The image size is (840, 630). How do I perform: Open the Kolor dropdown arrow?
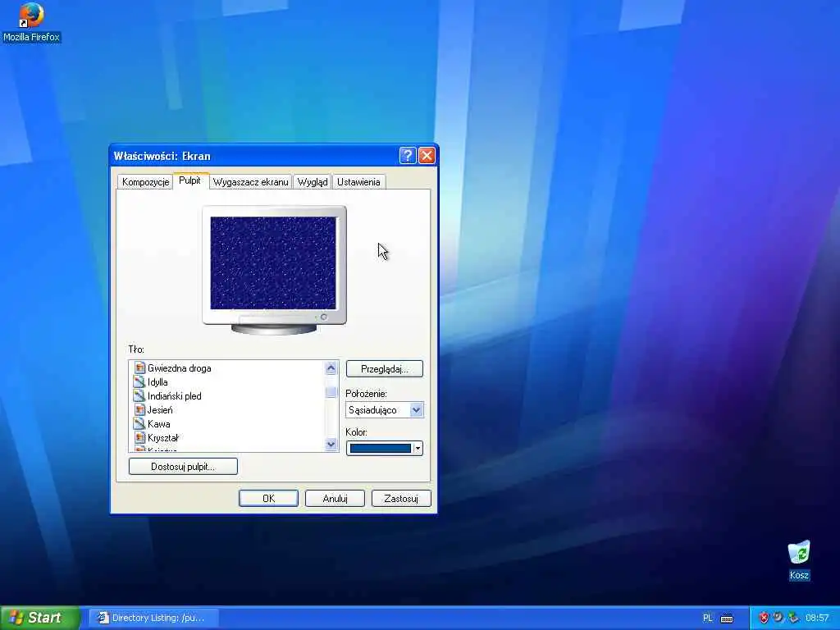pyautogui.click(x=418, y=449)
